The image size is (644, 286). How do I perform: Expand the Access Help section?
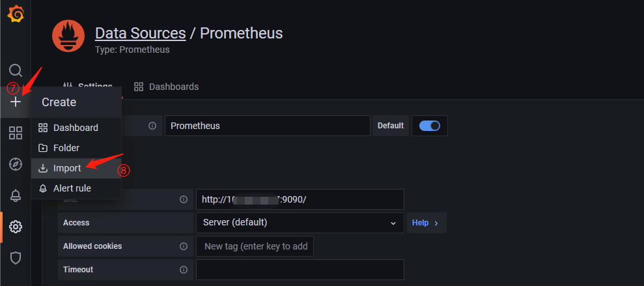pyautogui.click(x=426, y=223)
